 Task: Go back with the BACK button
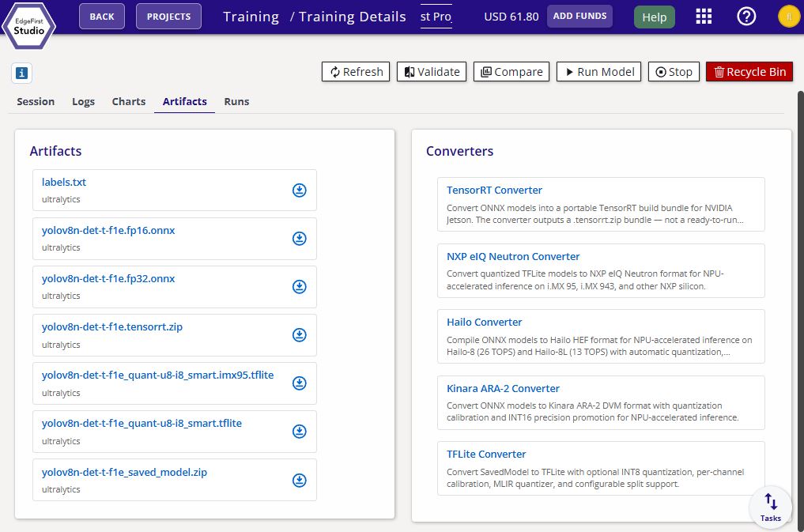pos(102,17)
